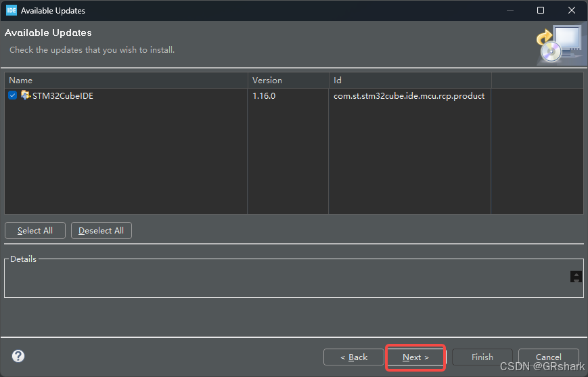Click version cell 1.16.0
Image resolution: width=588 pixels, height=377 pixels.
[x=264, y=95]
